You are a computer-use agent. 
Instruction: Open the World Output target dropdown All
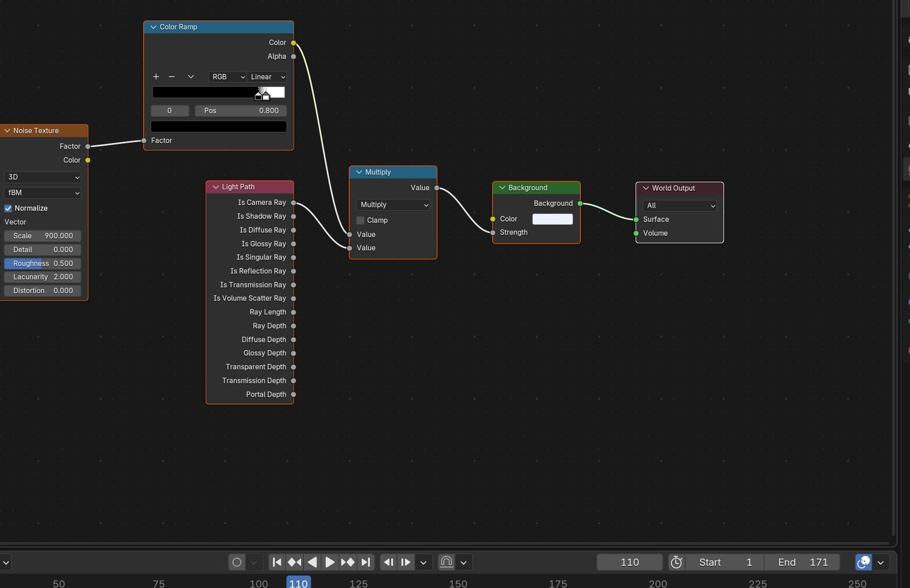click(679, 205)
